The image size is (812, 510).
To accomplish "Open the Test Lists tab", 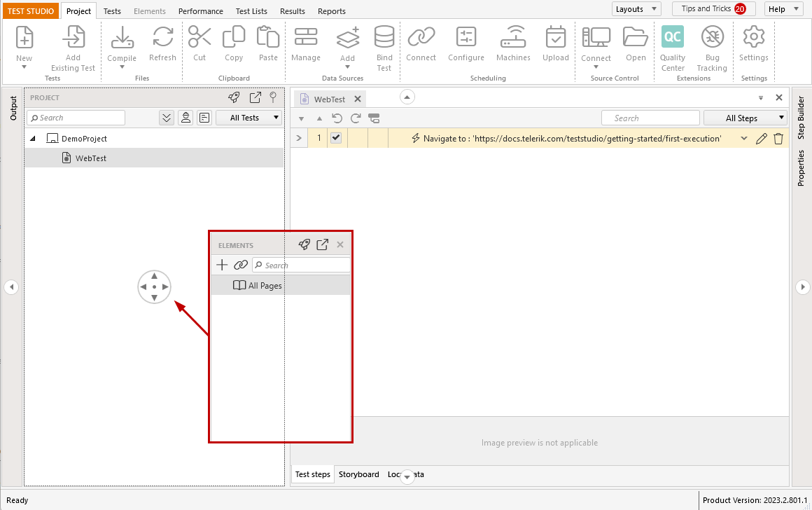I will [251, 11].
